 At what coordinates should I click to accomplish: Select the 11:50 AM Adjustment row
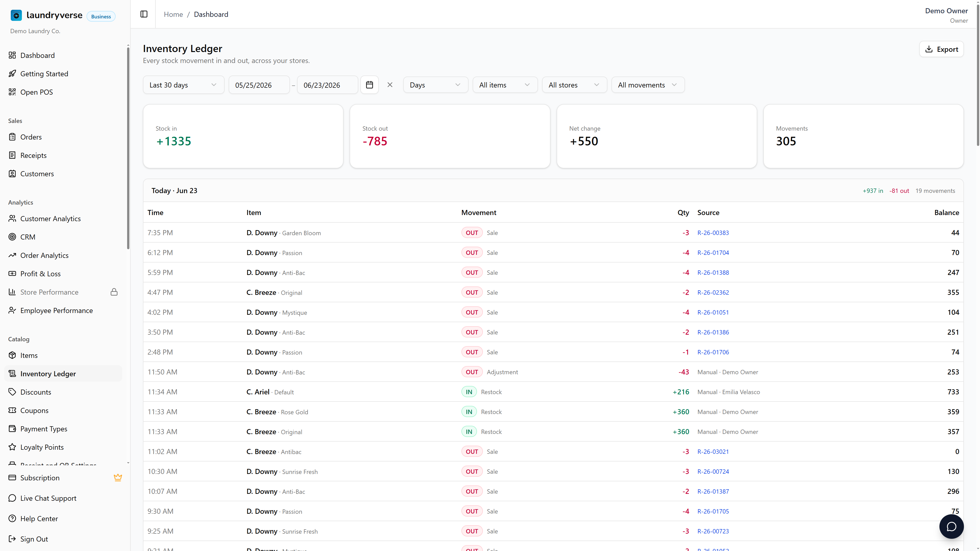[x=553, y=372]
